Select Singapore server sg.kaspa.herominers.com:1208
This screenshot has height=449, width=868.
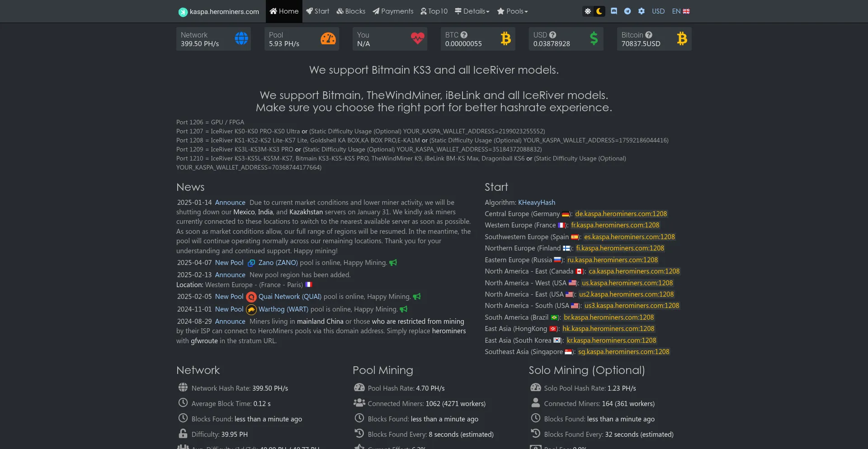click(x=624, y=352)
